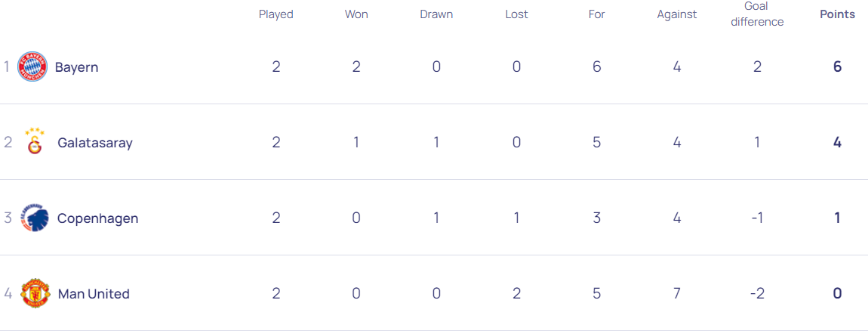The width and height of the screenshot is (868, 331).
Task: Click the Lost column header
Action: point(516,14)
